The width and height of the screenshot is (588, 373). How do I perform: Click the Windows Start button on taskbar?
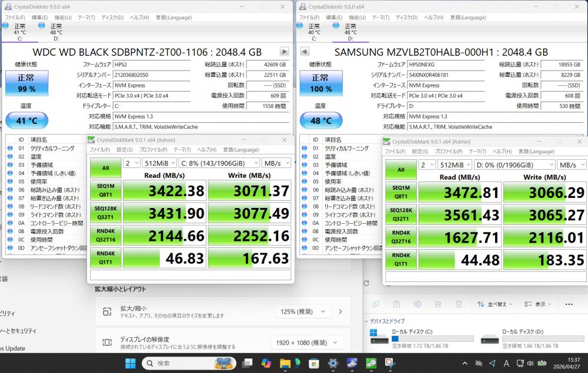[x=131, y=363]
